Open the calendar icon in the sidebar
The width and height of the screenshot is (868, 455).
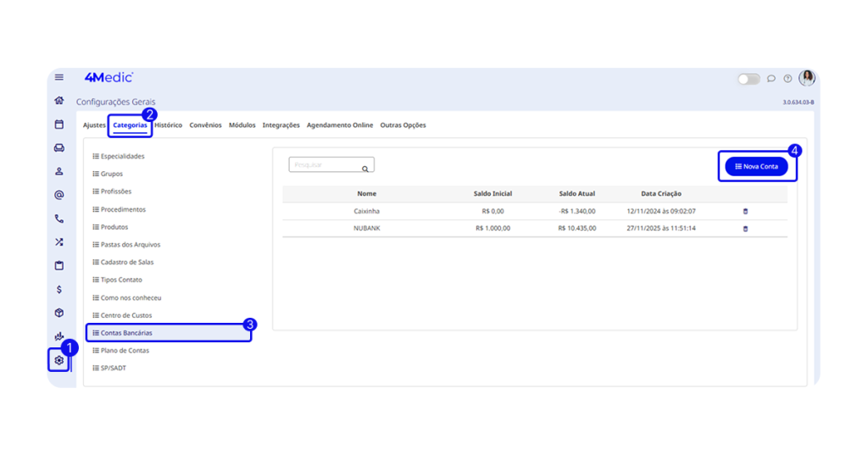[x=58, y=125]
